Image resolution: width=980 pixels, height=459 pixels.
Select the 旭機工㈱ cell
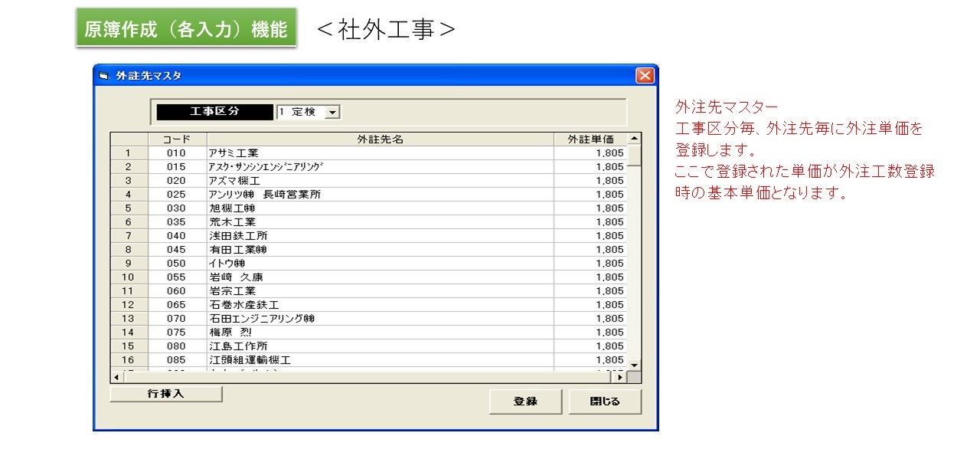click(x=381, y=208)
